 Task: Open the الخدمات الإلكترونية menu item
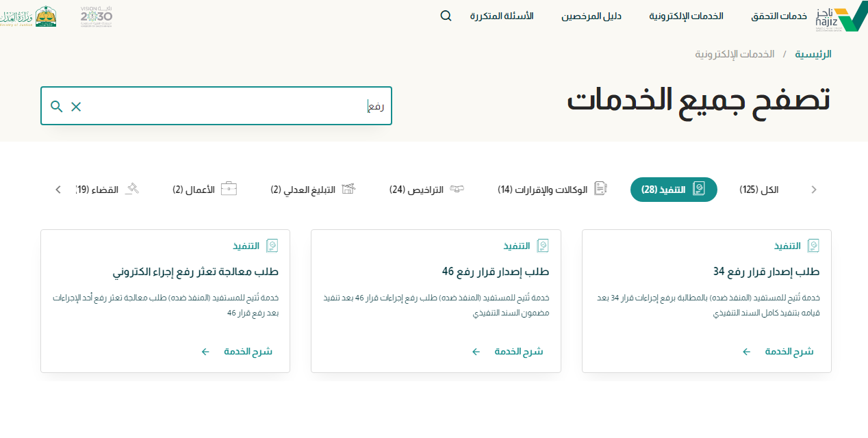(686, 16)
